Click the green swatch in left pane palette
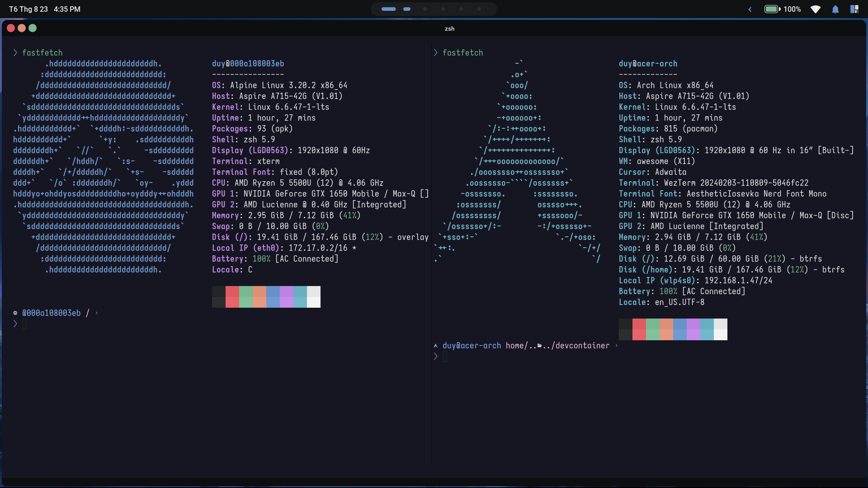Viewport: 868px width, 488px height. click(x=246, y=297)
